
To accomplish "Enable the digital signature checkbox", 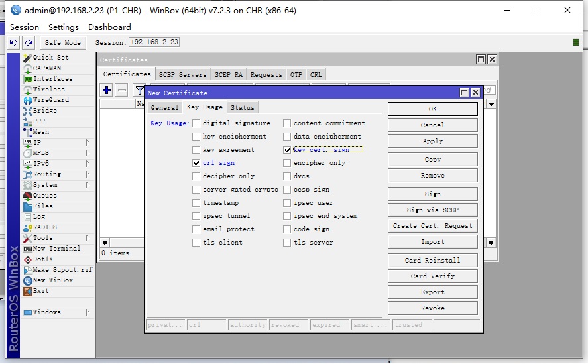I will 196,123.
